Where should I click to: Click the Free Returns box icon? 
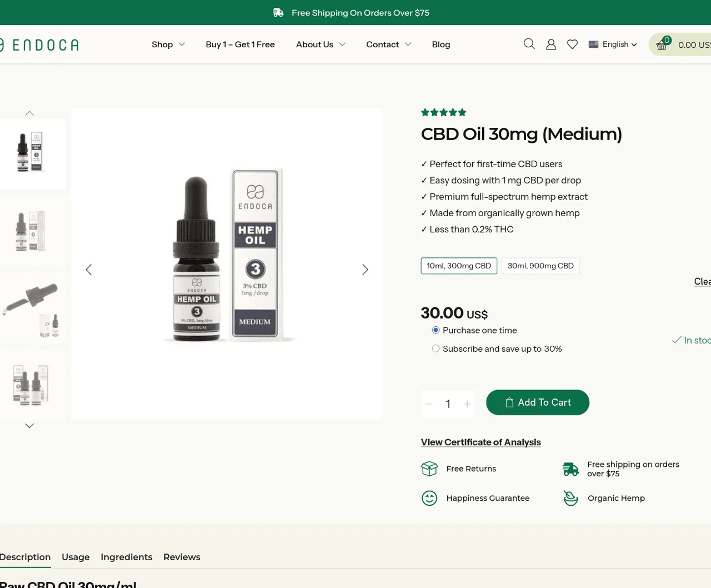pos(429,469)
